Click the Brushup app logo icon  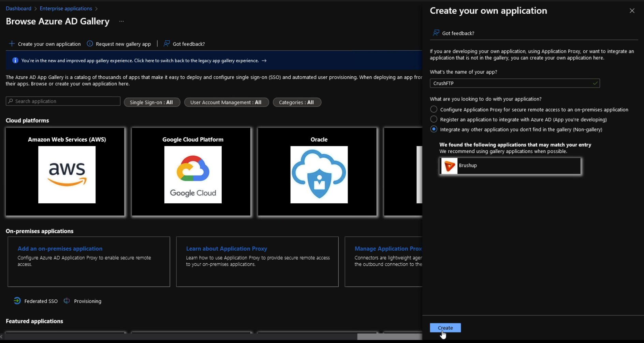pos(449,166)
